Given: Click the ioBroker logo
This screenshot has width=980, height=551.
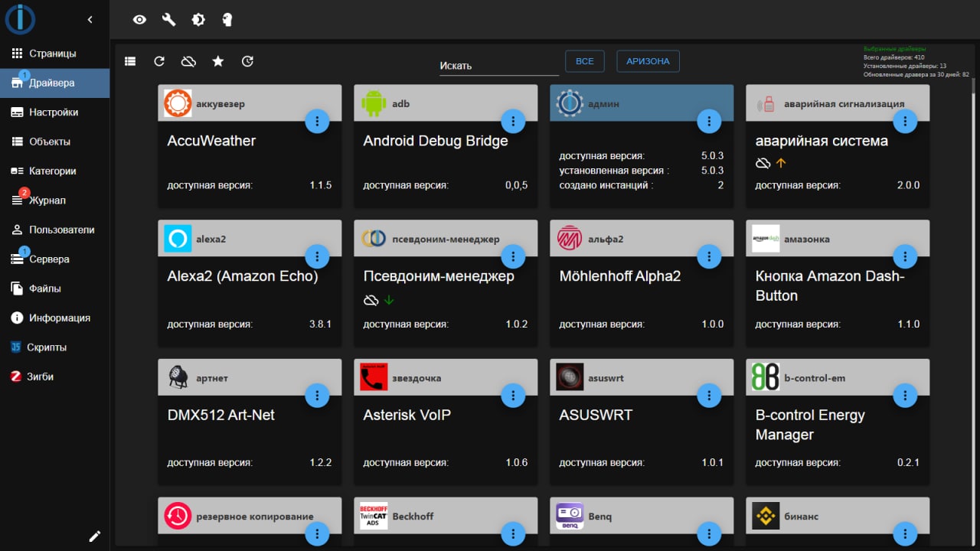Looking at the screenshot, I should click(20, 19).
